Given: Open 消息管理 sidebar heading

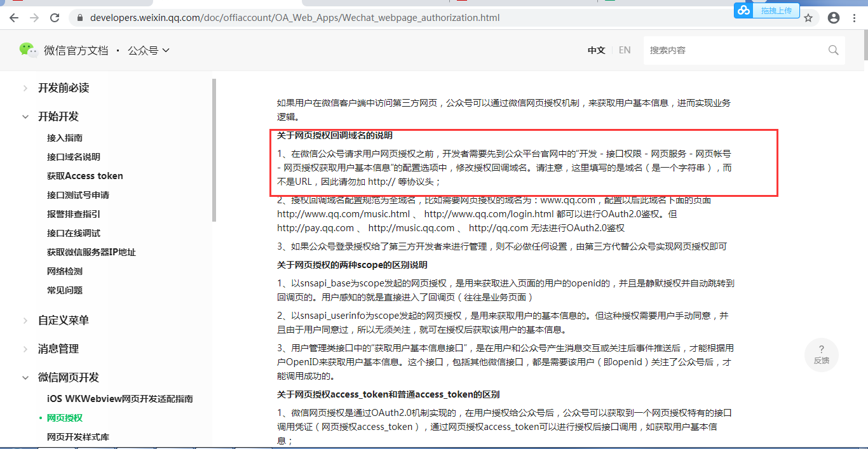Looking at the screenshot, I should pyautogui.click(x=58, y=349).
